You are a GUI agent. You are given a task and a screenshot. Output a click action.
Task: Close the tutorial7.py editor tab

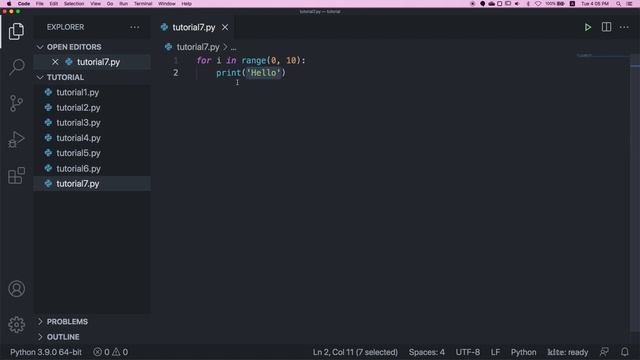pos(225,27)
